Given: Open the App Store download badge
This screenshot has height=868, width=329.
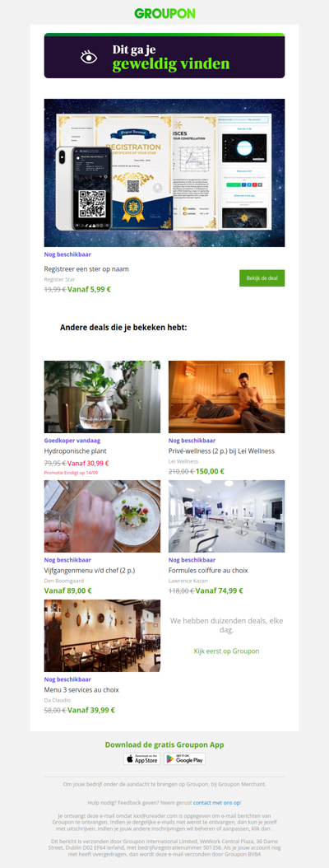Looking at the screenshot, I should [x=142, y=759].
